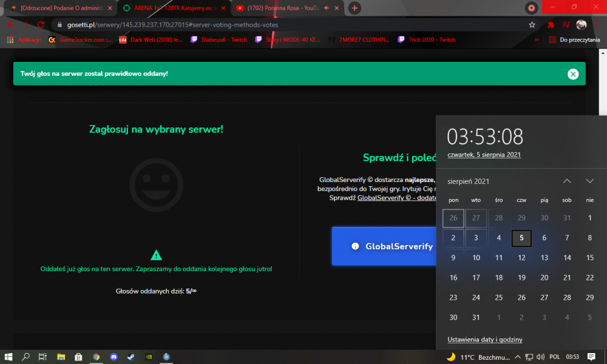
Task: Select August 31 in the calendar
Action: pyautogui.click(x=476, y=317)
